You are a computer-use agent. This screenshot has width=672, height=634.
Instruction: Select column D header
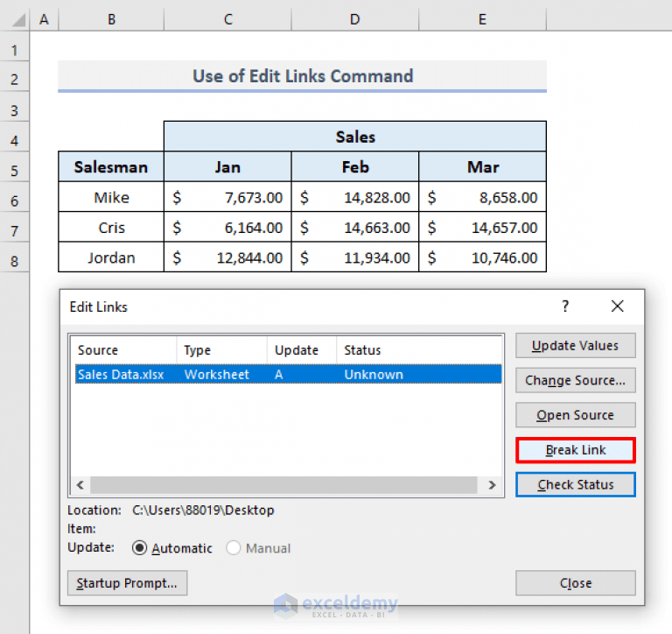click(355, 19)
